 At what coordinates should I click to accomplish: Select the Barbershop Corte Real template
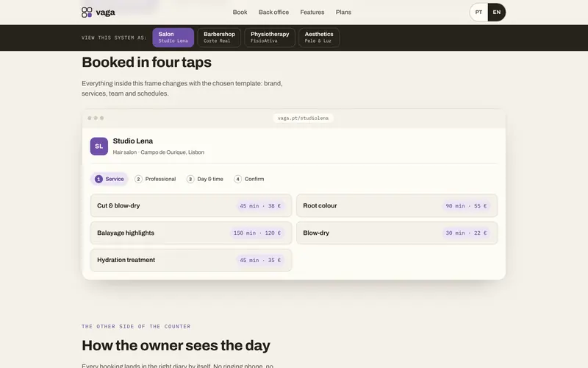(219, 38)
